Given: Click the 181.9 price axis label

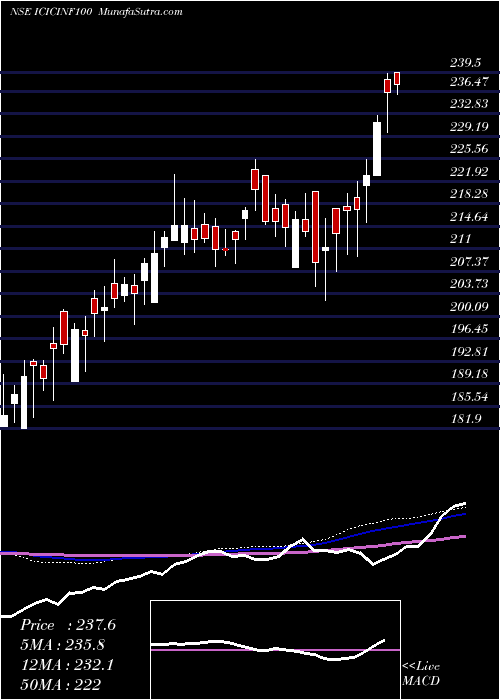Looking at the screenshot, I should click(465, 419).
